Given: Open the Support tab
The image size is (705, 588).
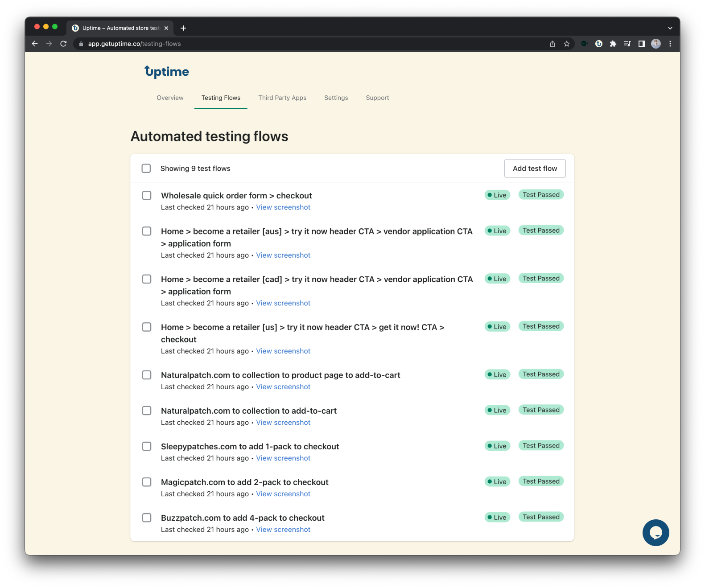Looking at the screenshot, I should [377, 98].
